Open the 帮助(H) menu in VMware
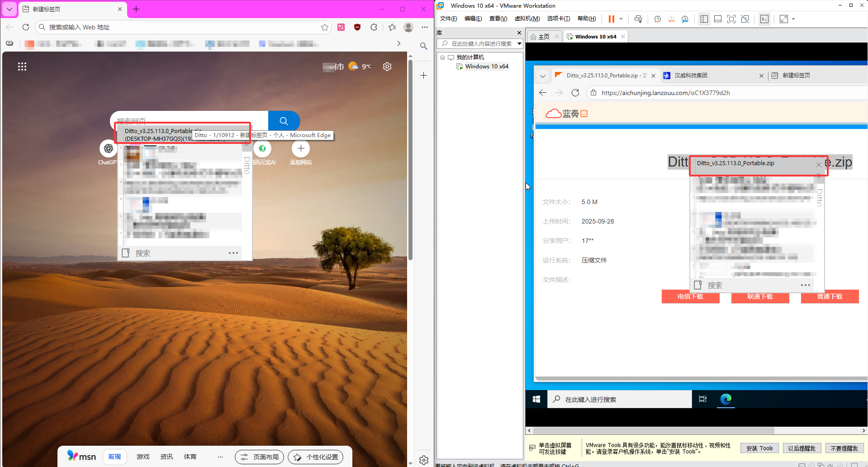868x467 pixels. (587, 19)
